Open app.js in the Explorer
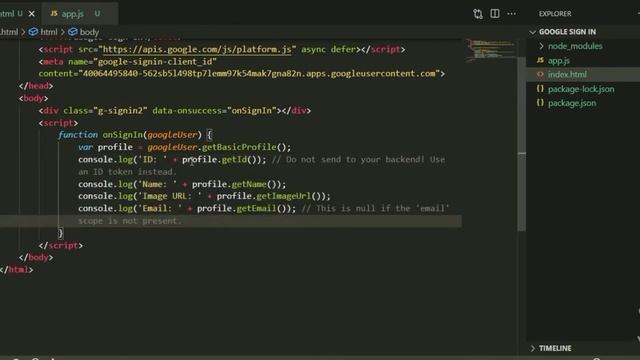Viewport: 640px width, 360px height. pyautogui.click(x=558, y=60)
